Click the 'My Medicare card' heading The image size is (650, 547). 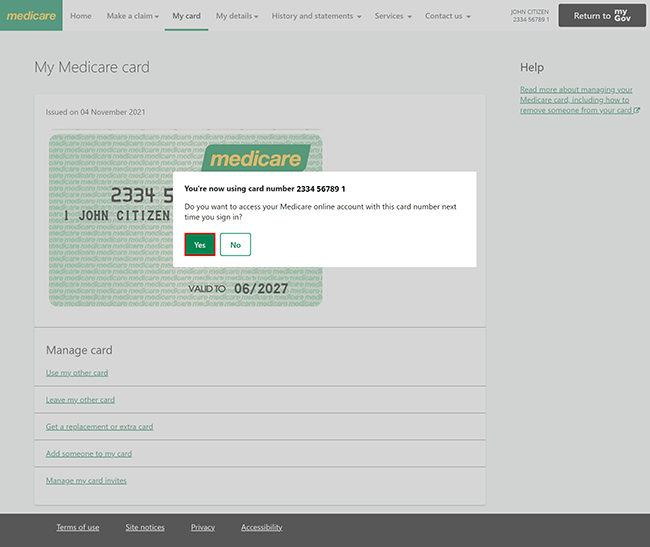[x=92, y=67]
